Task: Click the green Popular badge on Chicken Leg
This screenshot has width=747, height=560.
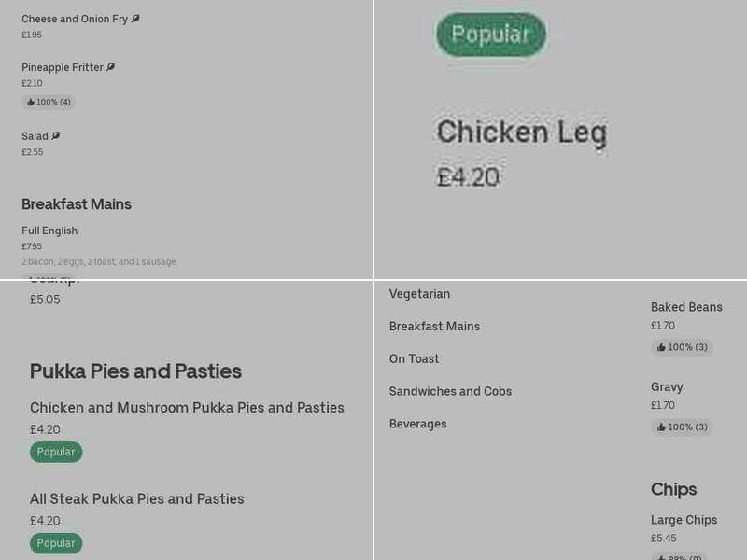Action: pyautogui.click(x=490, y=34)
